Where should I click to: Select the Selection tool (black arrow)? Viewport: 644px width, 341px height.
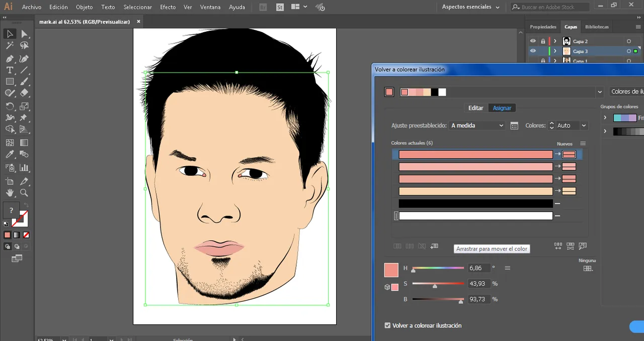click(x=10, y=34)
